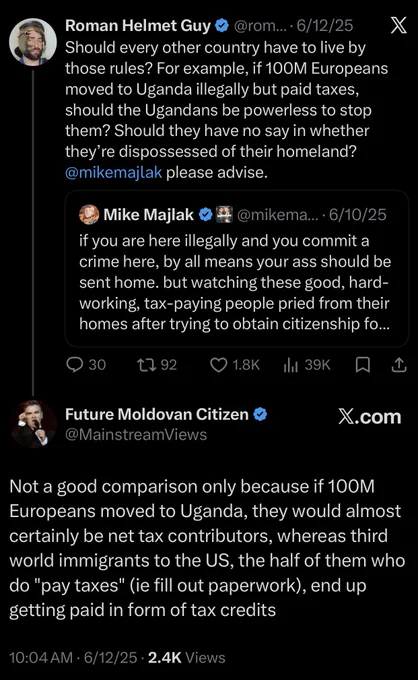Image resolution: width=418 pixels, height=680 pixels.
Task: Tap the share upload icon
Action: tap(399, 365)
